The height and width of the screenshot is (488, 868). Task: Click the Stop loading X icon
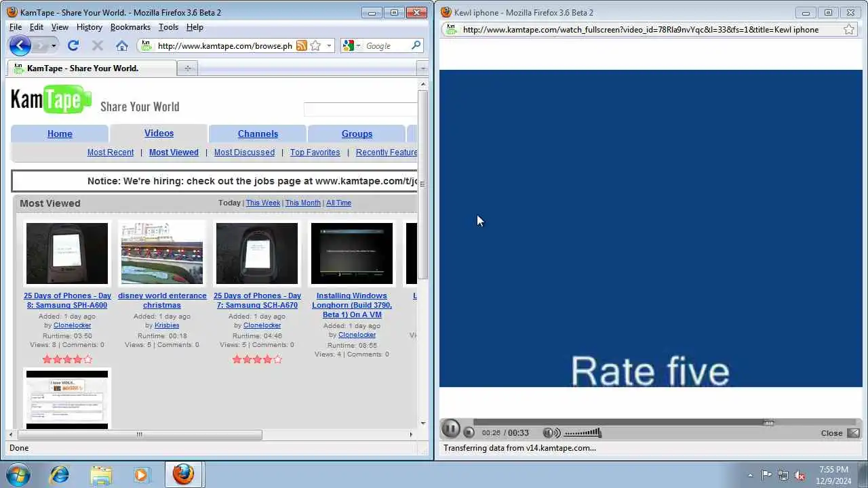97,45
